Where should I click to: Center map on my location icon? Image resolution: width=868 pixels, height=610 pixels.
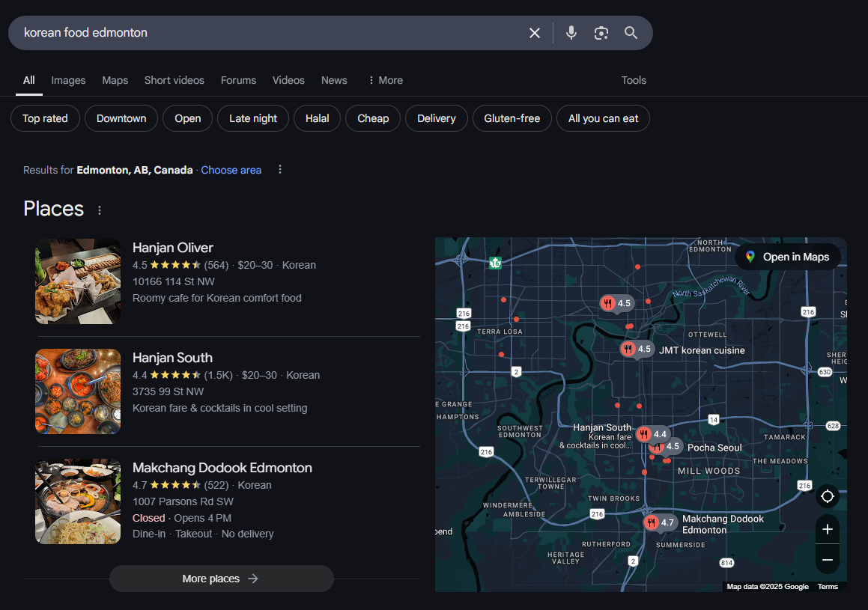[828, 497]
